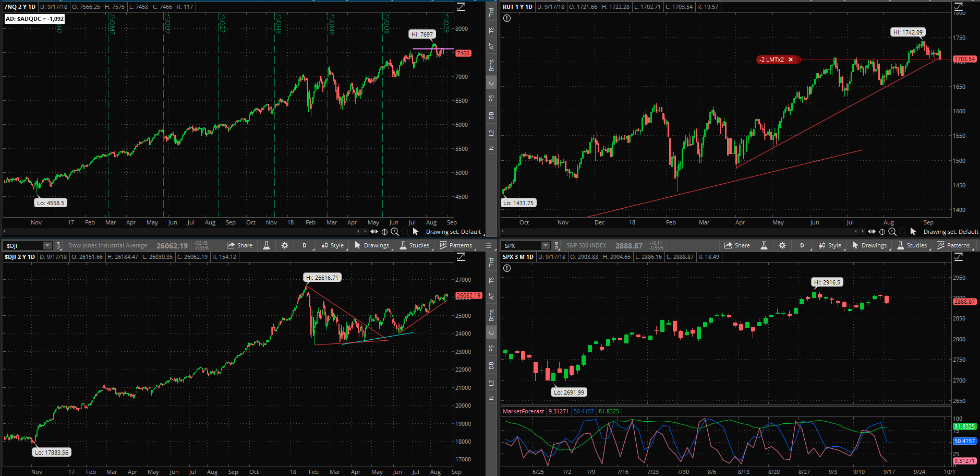Select the crosshair tool under the /NQ chart
Screen dimensions: 980x476
384,232
